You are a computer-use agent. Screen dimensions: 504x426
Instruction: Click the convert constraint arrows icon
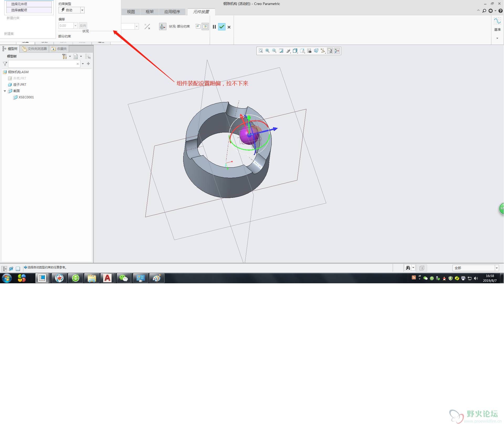(x=147, y=26)
